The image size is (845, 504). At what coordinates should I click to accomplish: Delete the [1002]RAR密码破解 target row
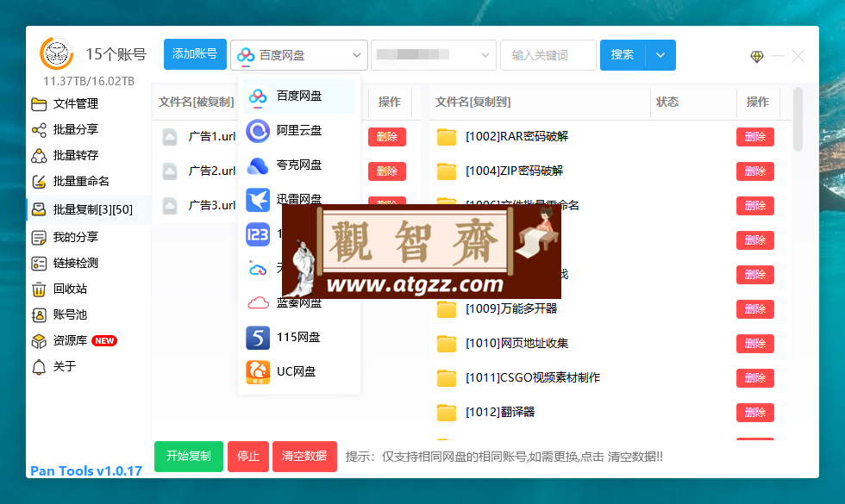click(x=755, y=137)
